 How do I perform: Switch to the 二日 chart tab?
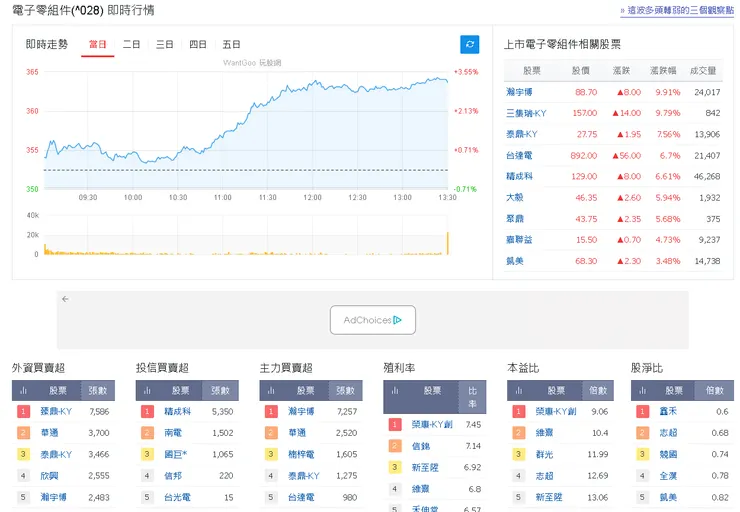pos(131,44)
